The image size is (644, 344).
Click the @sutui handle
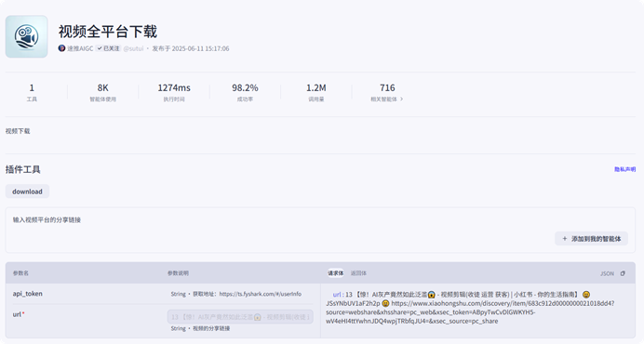pos(133,48)
